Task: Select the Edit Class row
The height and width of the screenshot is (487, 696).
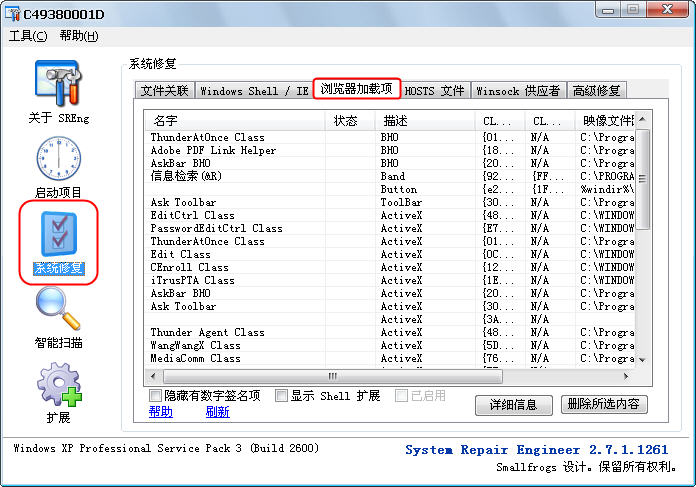Action: [390, 254]
